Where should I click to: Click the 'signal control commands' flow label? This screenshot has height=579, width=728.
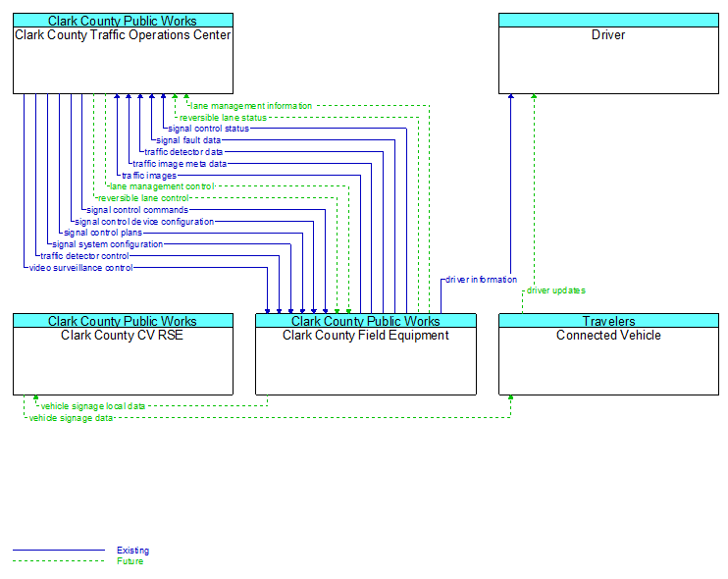(137, 210)
